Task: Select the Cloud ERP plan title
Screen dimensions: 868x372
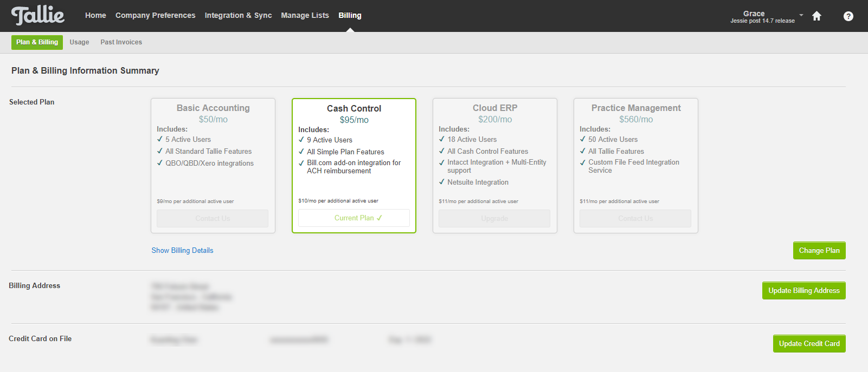Action: [495, 108]
